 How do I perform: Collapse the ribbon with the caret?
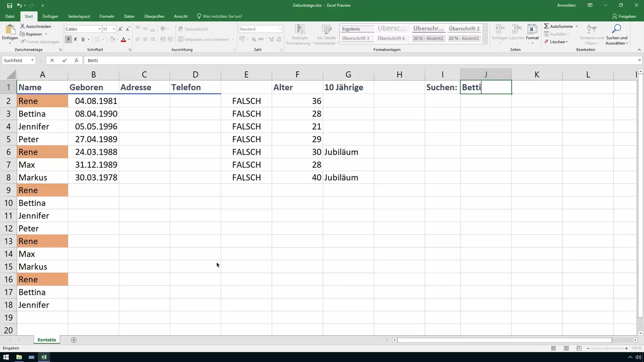click(639, 50)
